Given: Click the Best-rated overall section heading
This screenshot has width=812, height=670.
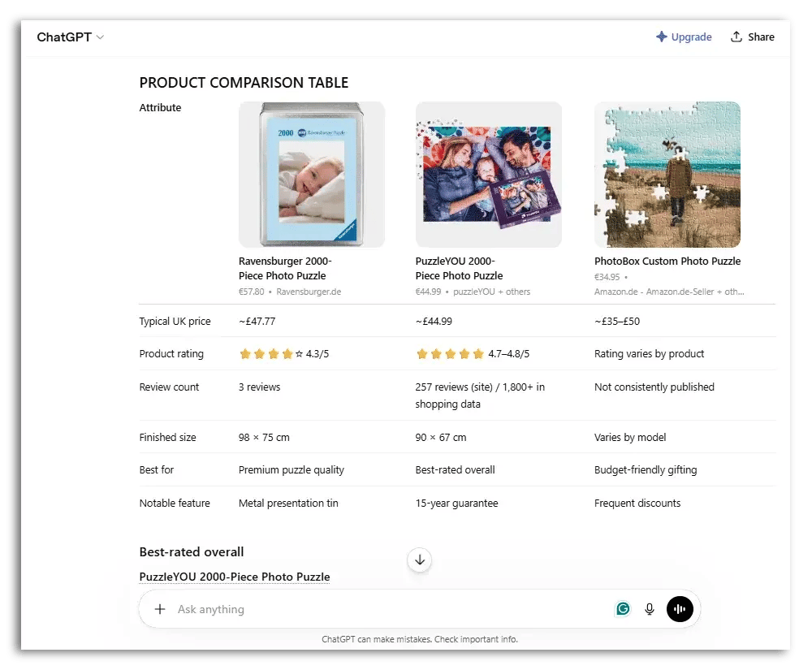Looking at the screenshot, I should tap(192, 552).
